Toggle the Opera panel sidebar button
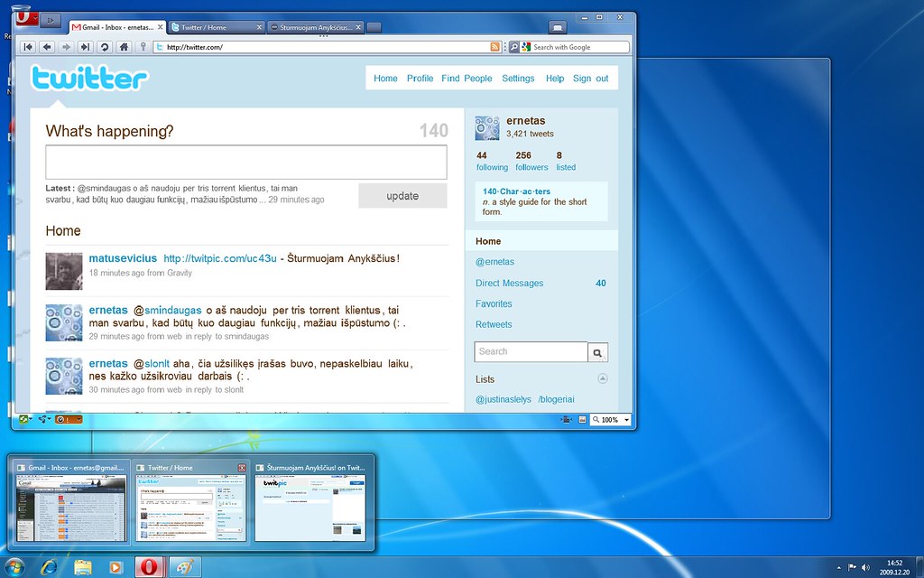 [x=51, y=20]
